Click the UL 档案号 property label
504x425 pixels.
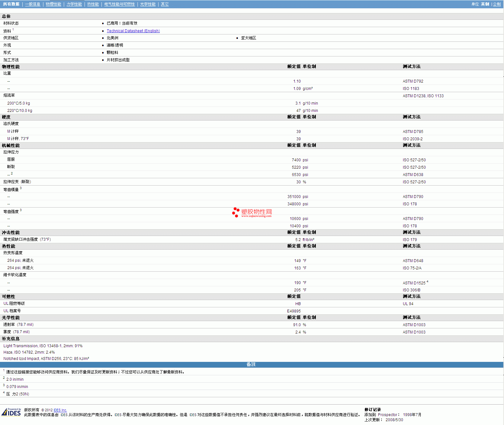12,311
